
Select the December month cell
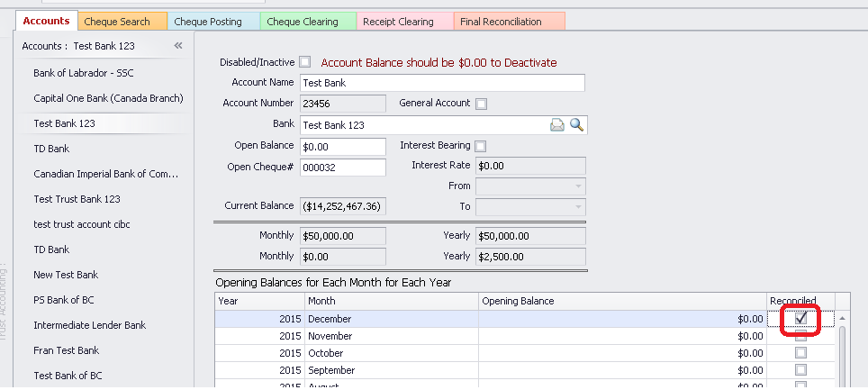392,319
